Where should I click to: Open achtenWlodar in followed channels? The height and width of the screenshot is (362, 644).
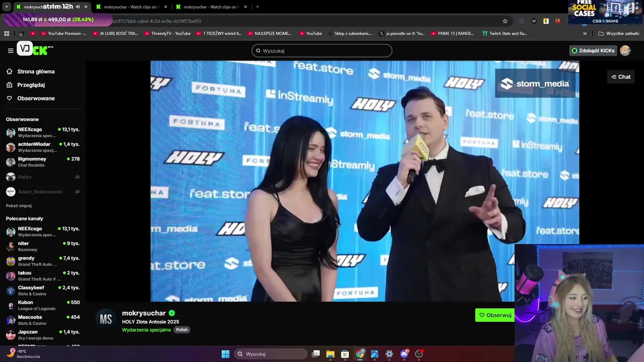pyautogui.click(x=43, y=147)
